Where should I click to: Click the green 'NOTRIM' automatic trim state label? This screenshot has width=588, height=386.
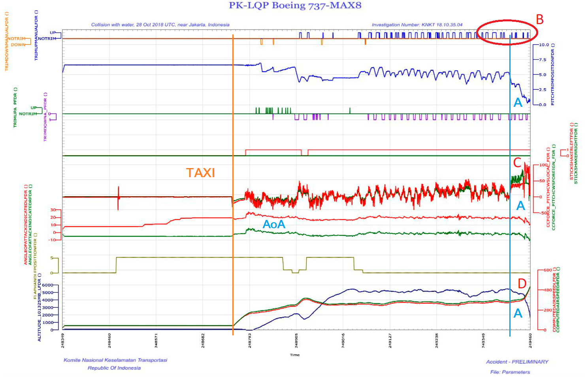28,114
